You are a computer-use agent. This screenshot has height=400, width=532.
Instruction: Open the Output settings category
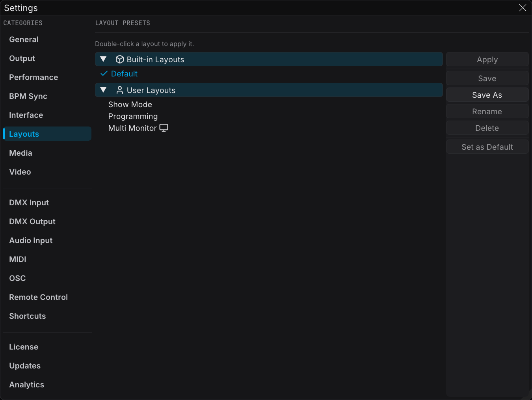tap(47, 58)
